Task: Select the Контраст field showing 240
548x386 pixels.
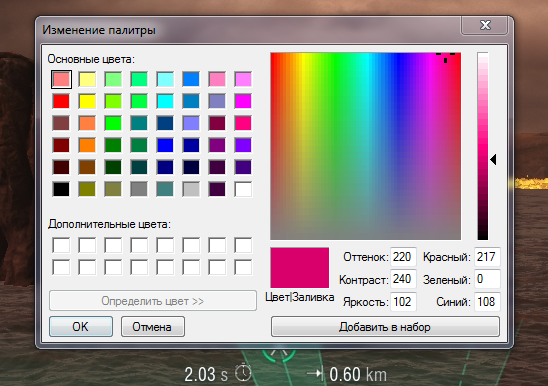Action: click(403, 279)
